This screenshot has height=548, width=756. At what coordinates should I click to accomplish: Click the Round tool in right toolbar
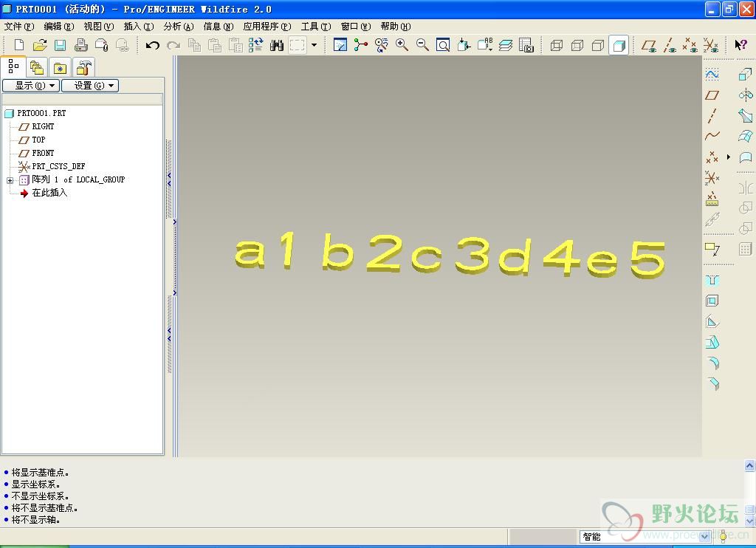coord(712,363)
